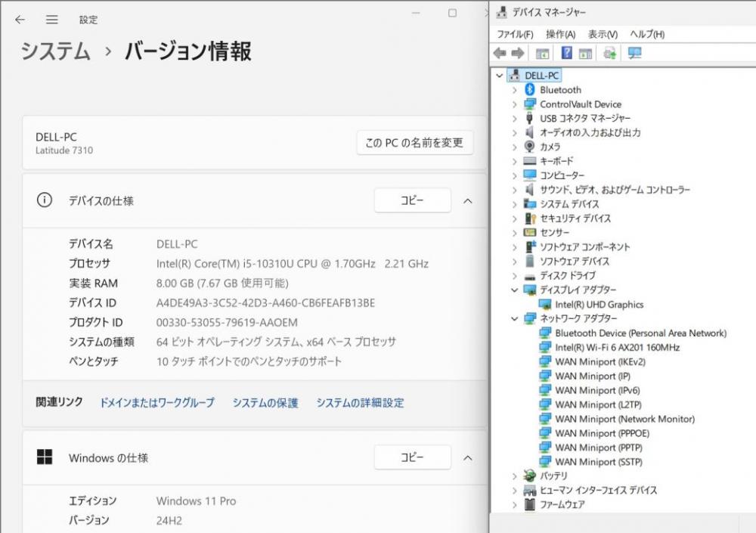
Task: Click the hamburger navigation icon in Settings
Action: coord(51,20)
